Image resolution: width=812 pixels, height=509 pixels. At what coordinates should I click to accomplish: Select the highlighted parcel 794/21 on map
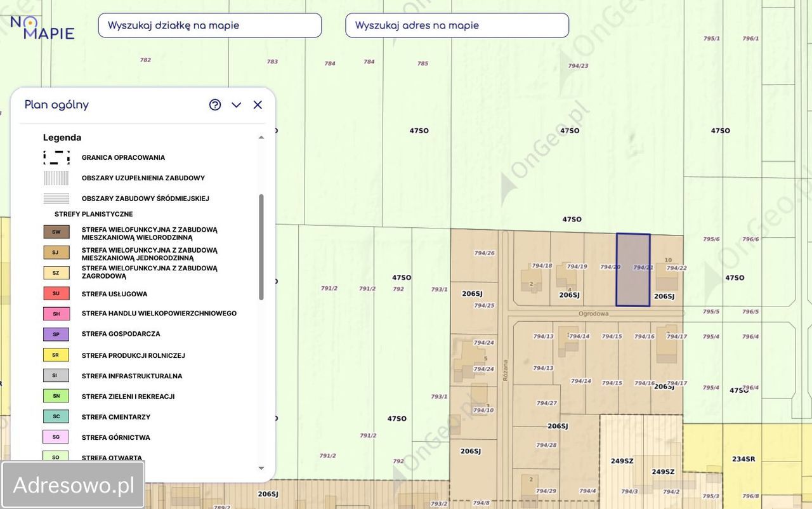[633, 270]
